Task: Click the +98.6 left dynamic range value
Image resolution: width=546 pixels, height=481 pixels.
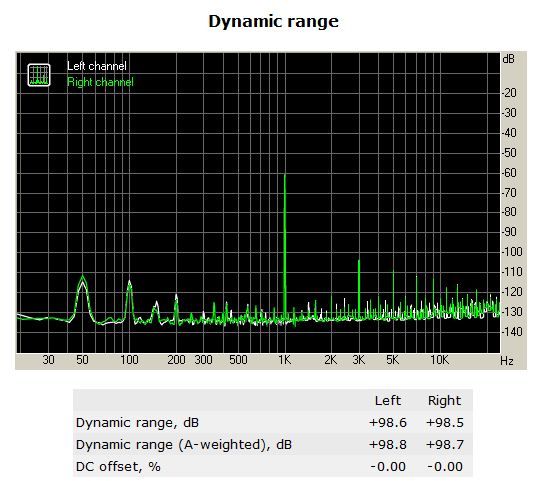Action: [388, 423]
